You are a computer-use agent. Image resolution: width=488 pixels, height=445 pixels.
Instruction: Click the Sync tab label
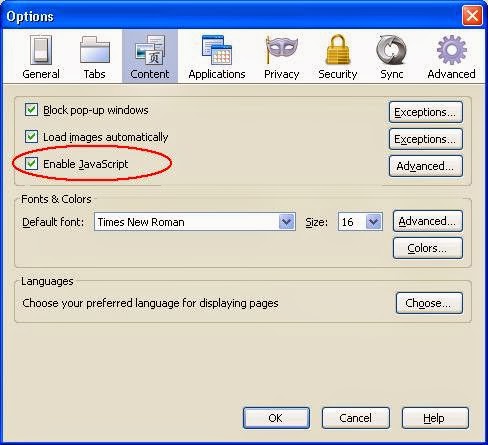(392, 74)
